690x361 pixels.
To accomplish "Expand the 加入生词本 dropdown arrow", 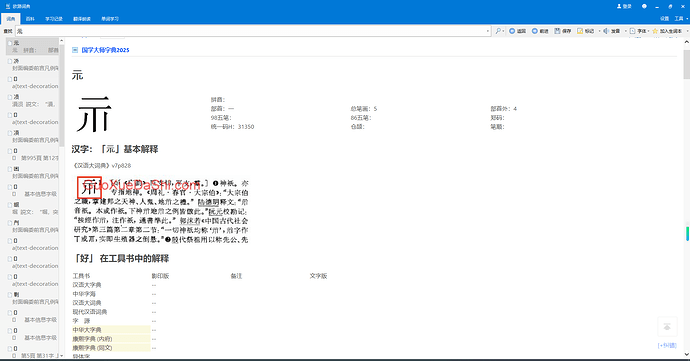I will pos(686,31).
